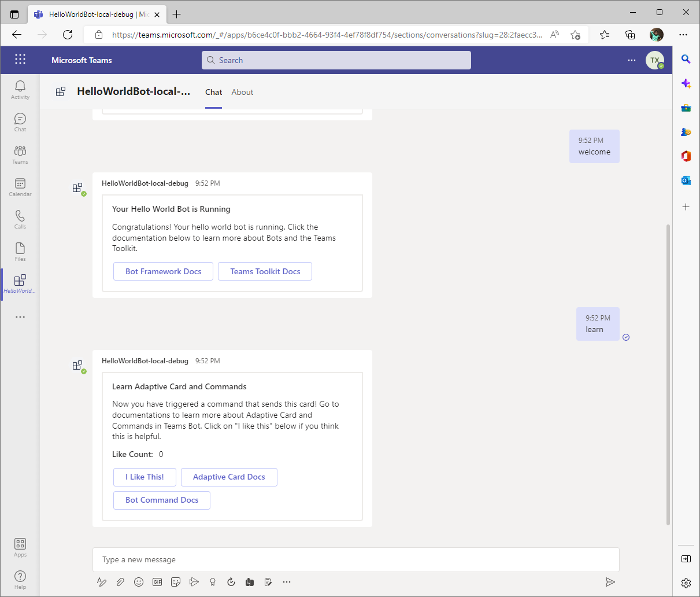Refresh the browser page
This screenshot has width=700, height=597.
pos(68,35)
